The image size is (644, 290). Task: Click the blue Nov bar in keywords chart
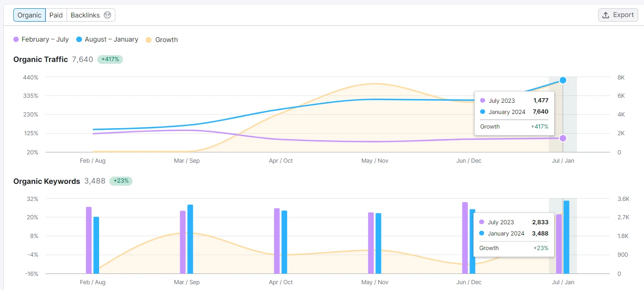pos(378,243)
